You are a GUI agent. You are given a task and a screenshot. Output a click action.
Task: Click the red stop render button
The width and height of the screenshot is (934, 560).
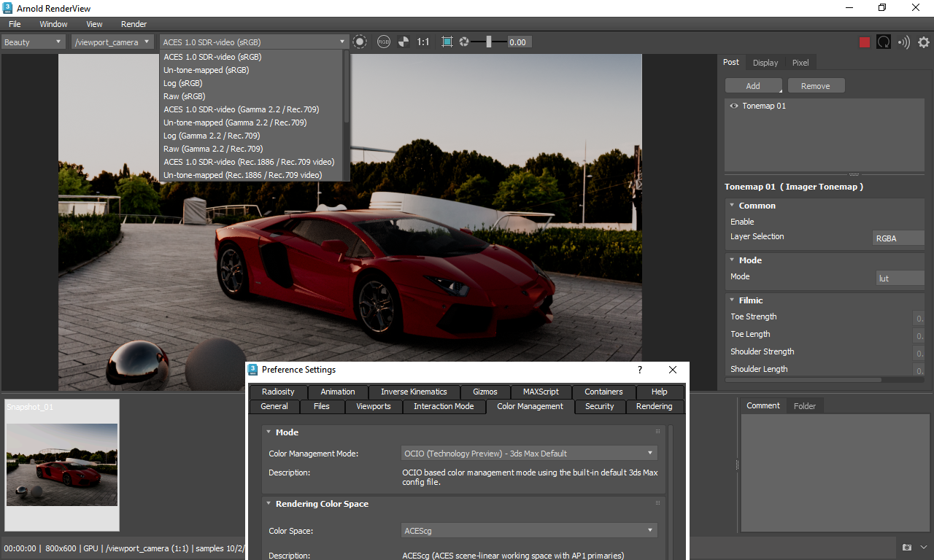pyautogui.click(x=864, y=42)
